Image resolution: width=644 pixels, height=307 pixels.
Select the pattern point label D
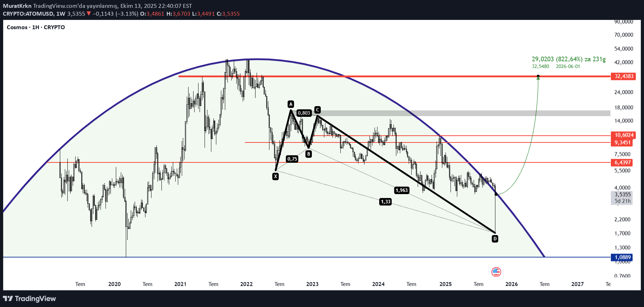point(495,239)
